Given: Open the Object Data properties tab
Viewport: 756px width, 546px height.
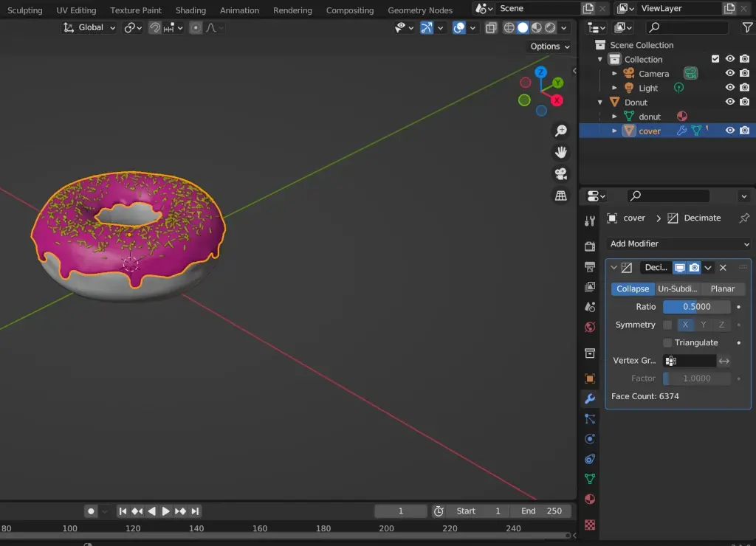Looking at the screenshot, I should click(590, 479).
